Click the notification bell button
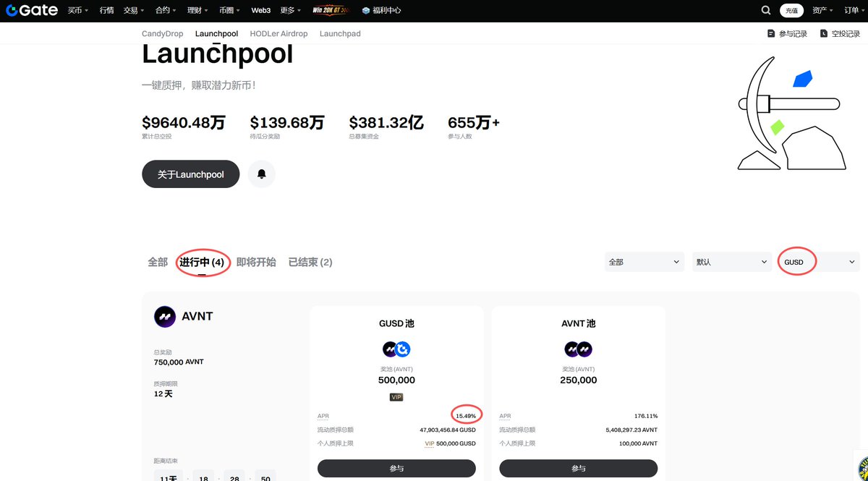Viewport: 868px width, 481px height. (x=262, y=174)
